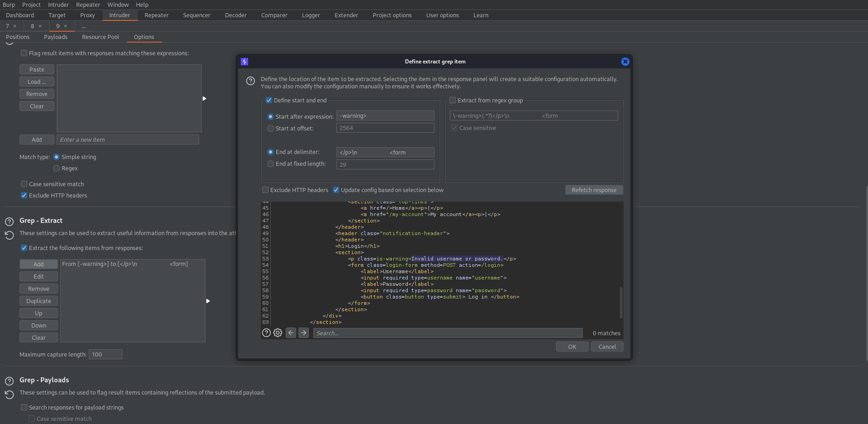Confirm dialog with OK button
Viewport: 868px width, 424px height.
[x=572, y=347]
